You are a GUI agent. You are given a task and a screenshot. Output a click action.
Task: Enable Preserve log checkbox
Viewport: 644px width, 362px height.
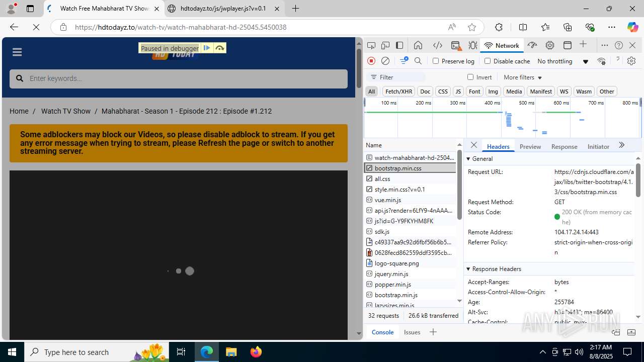pyautogui.click(x=436, y=61)
